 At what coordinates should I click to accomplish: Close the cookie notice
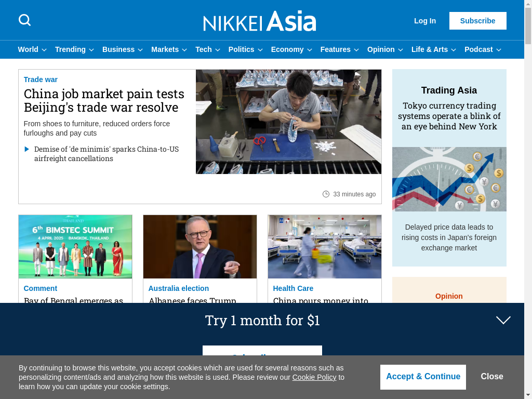coord(491,376)
